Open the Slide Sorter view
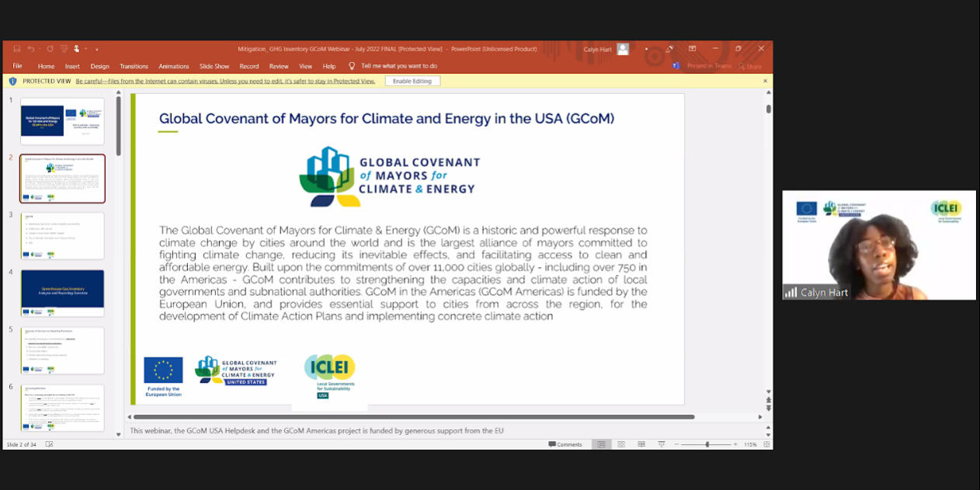 (621, 444)
